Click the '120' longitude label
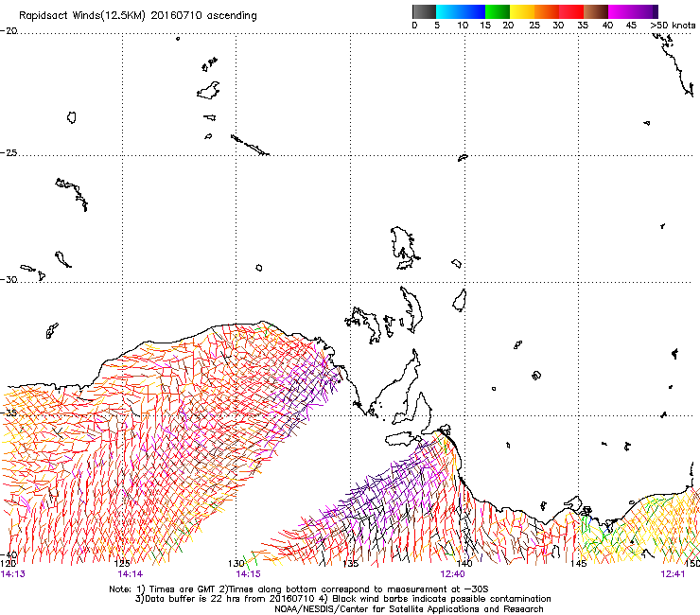Image resolution: width=700 pixels, height=615 pixels. pos(8,564)
